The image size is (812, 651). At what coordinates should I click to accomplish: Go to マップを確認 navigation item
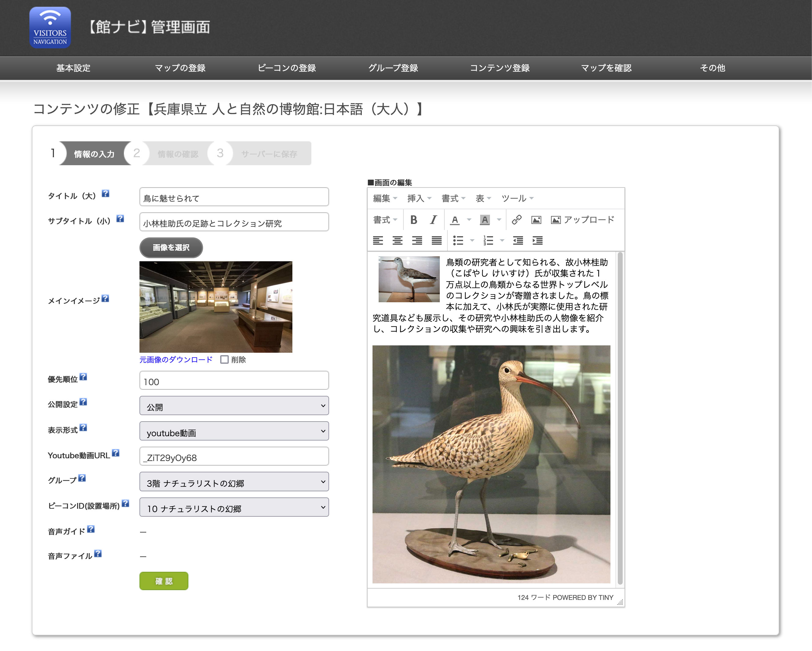tap(606, 68)
